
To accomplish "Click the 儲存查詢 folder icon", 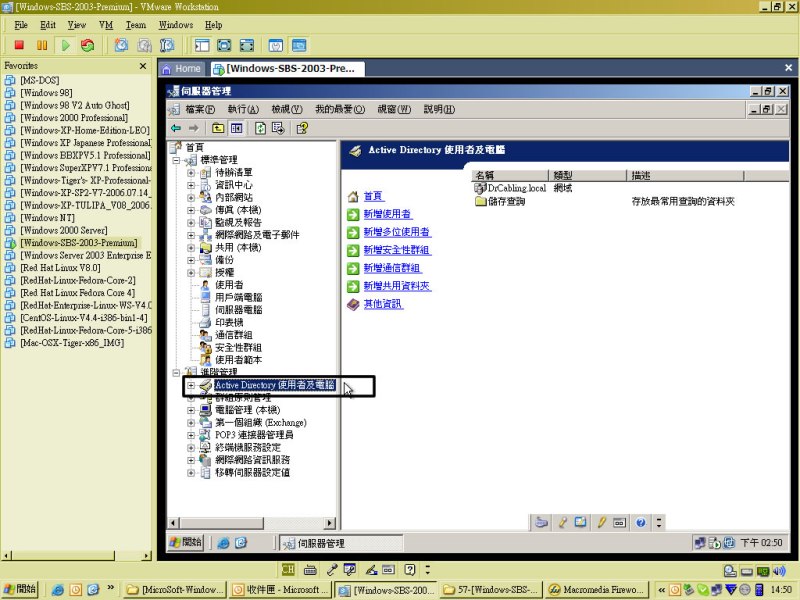I will point(480,202).
